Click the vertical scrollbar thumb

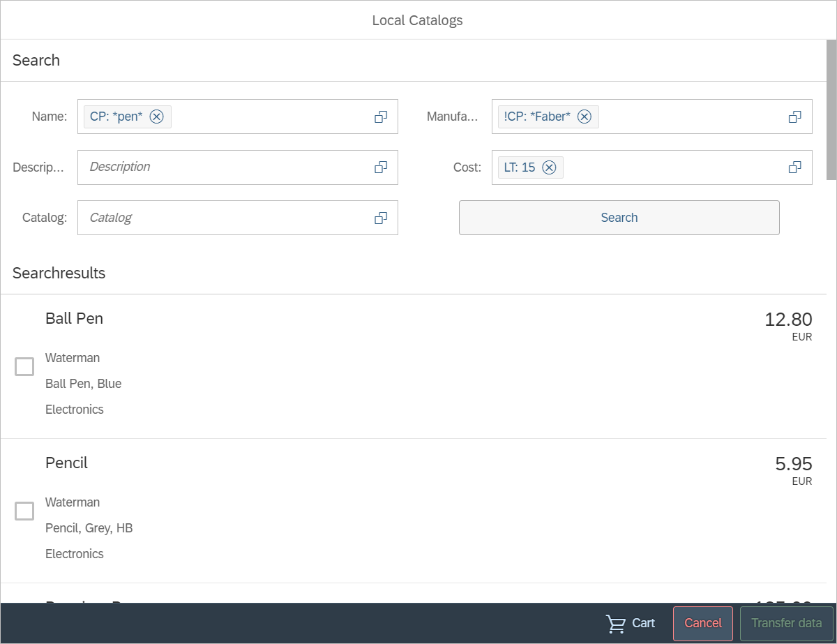[831, 110]
